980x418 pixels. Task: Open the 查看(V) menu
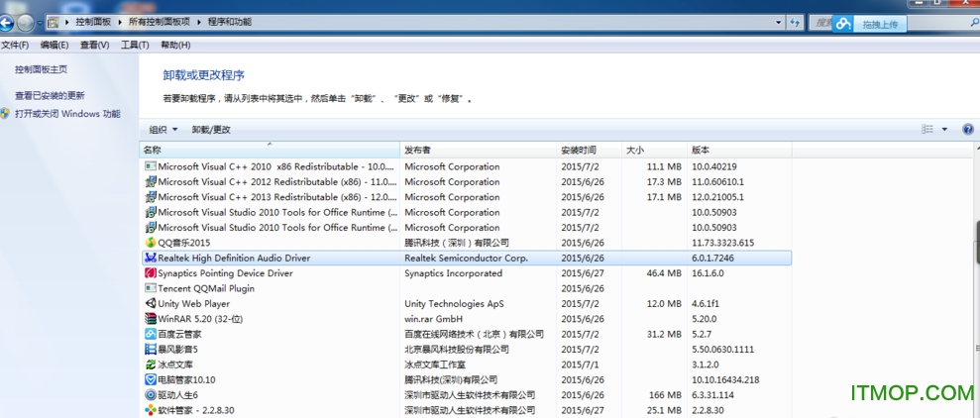[94, 45]
